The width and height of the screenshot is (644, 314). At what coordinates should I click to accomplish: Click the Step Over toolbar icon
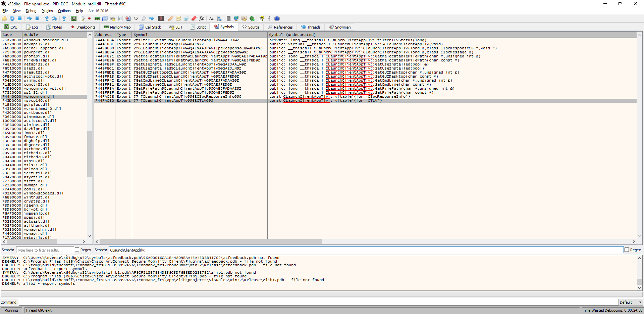[x=54, y=18]
